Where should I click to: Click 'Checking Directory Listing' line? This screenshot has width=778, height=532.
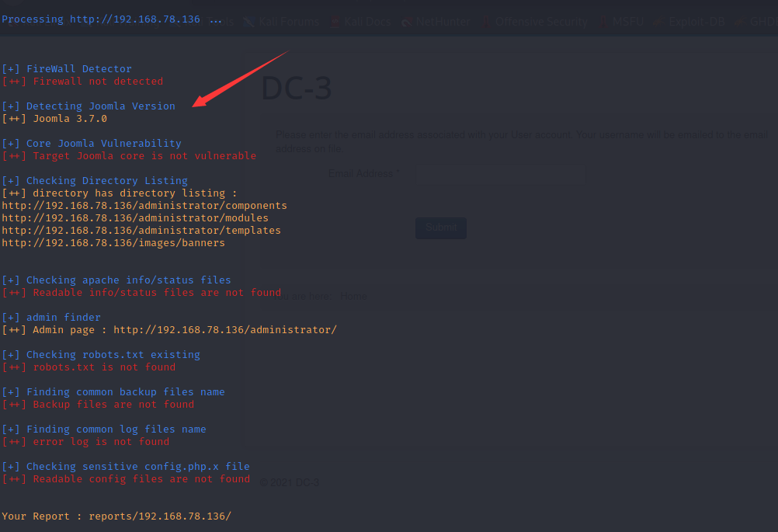[95, 181]
